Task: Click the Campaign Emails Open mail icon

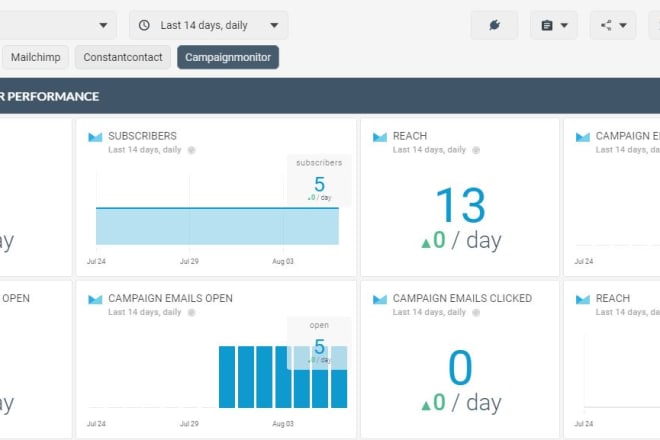Action: tap(95, 299)
